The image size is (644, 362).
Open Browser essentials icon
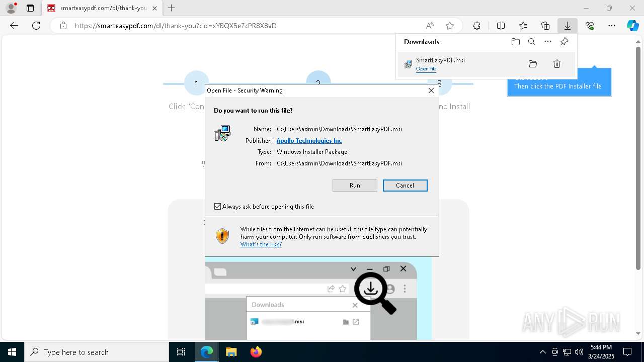[590, 26]
